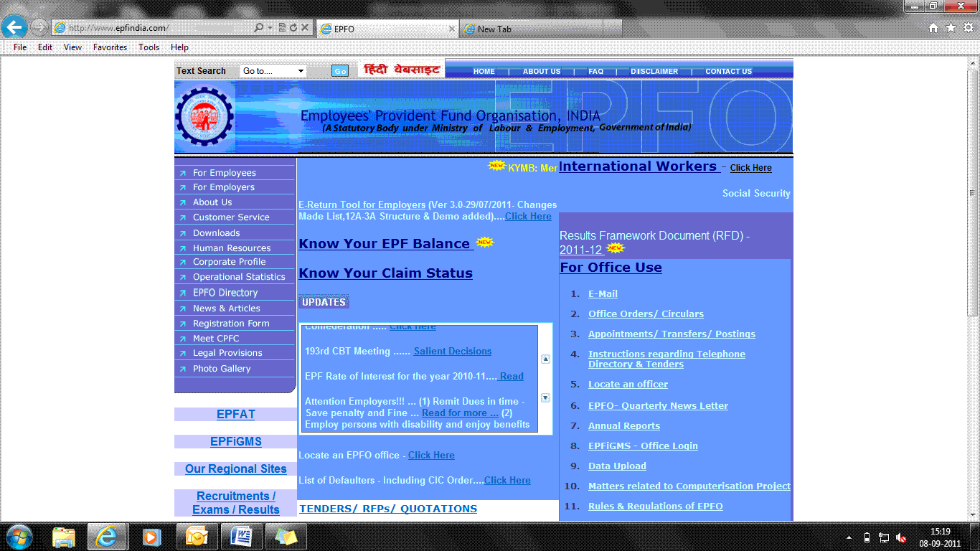Image resolution: width=980 pixels, height=551 pixels.
Task: Open Downloads in the sidebar menu
Action: [x=216, y=233]
